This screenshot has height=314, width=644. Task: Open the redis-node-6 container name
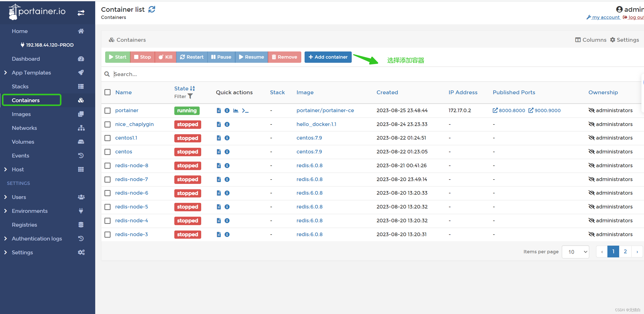(x=132, y=193)
